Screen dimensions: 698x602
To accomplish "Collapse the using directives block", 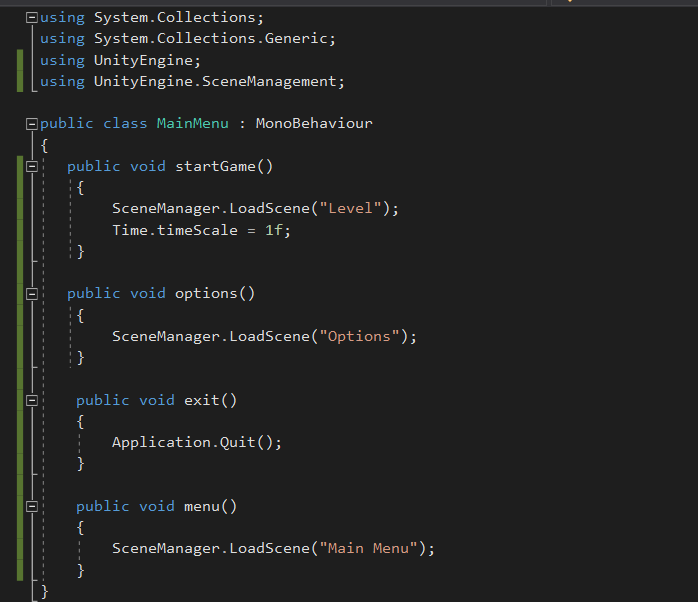I will click(32, 18).
